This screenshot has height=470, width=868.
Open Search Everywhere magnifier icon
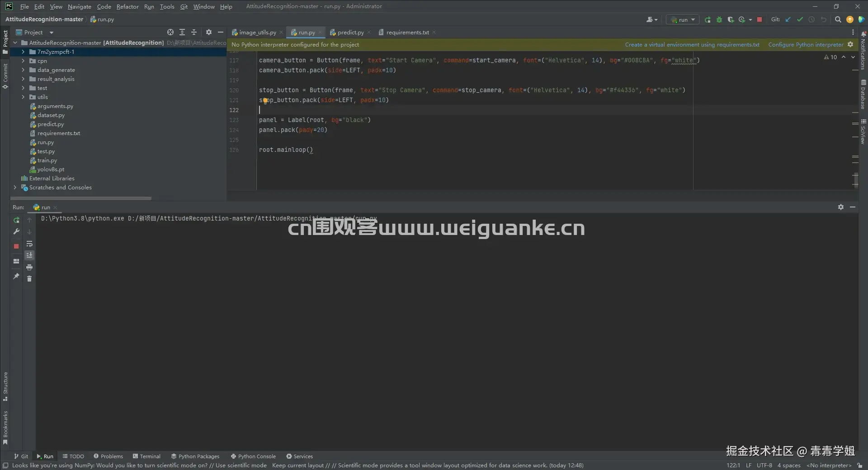[x=838, y=19]
